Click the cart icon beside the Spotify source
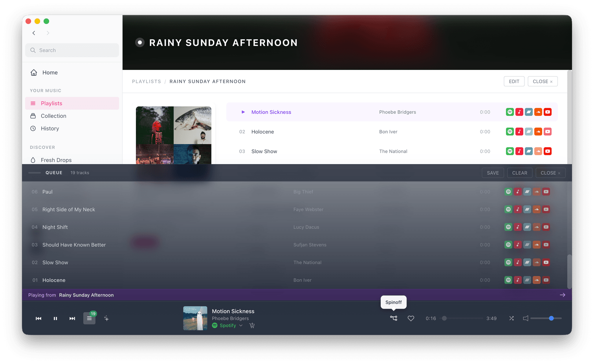The image size is (594, 364). click(252, 326)
